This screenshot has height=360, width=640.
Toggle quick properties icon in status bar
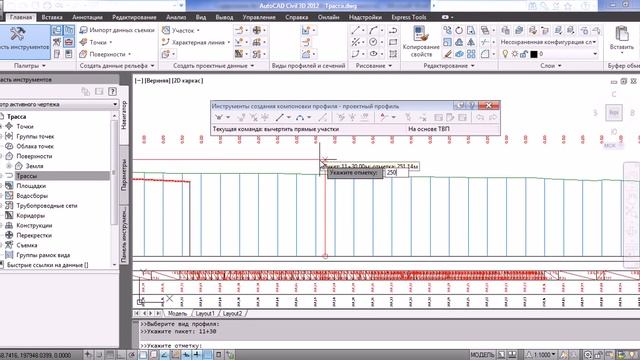[x=218, y=355]
